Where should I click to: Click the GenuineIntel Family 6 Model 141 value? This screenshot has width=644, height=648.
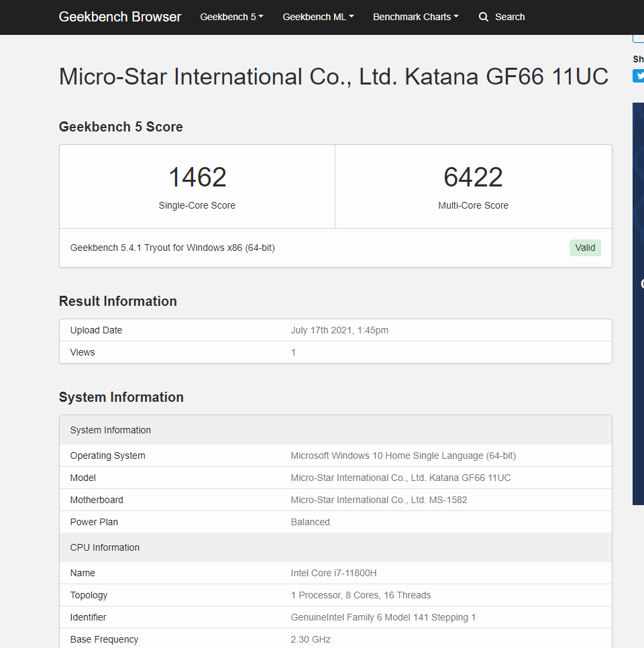[x=383, y=617]
